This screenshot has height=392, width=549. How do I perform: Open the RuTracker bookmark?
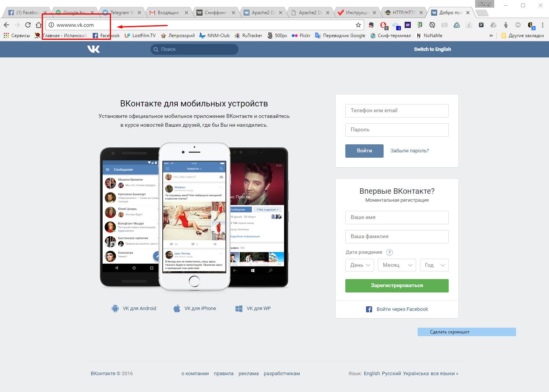[248, 36]
